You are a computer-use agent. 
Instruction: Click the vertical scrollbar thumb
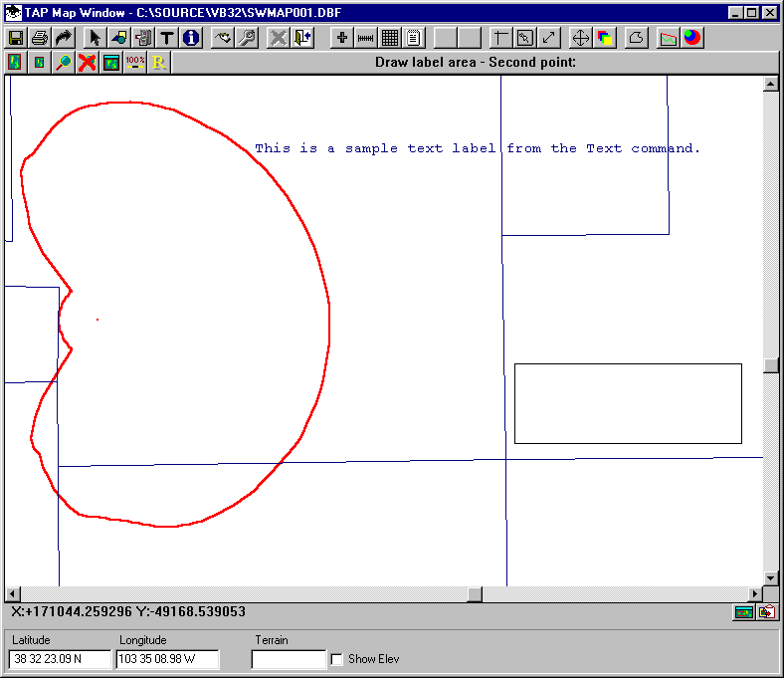point(770,365)
